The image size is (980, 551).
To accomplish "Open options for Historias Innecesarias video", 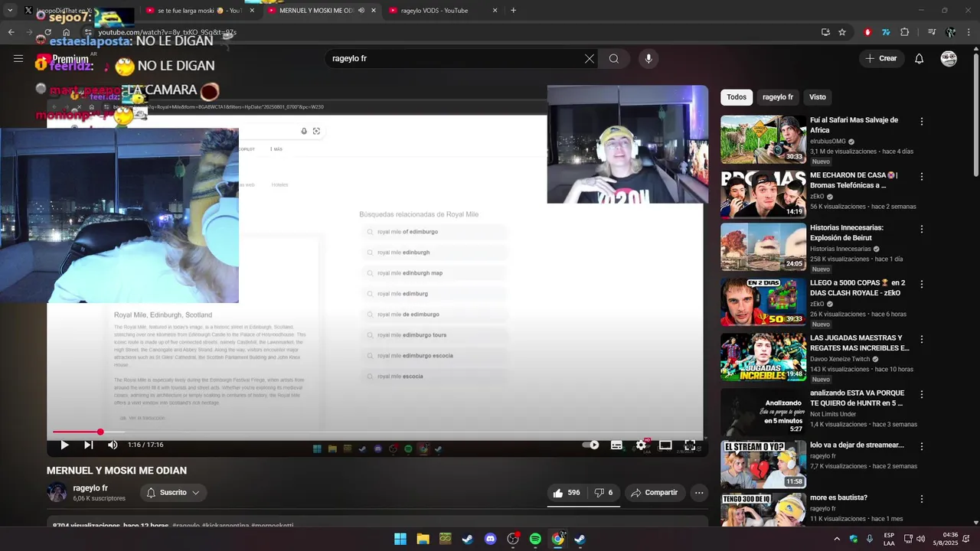I will click(x=922, y=229).
